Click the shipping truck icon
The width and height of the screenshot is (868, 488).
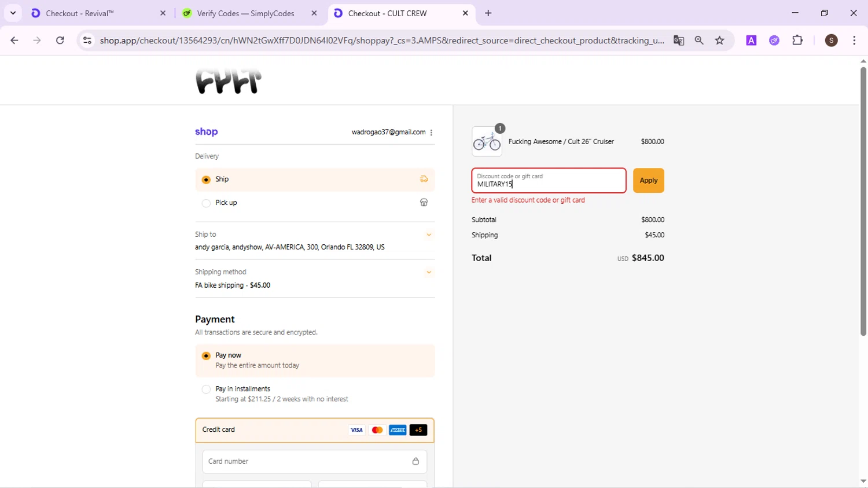click(424, 179)
